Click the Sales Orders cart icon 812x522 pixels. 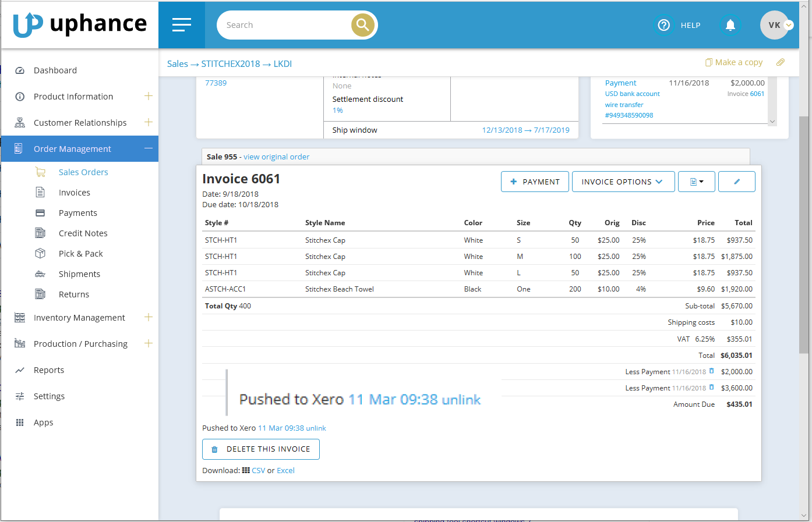click(x=40, y=172)
